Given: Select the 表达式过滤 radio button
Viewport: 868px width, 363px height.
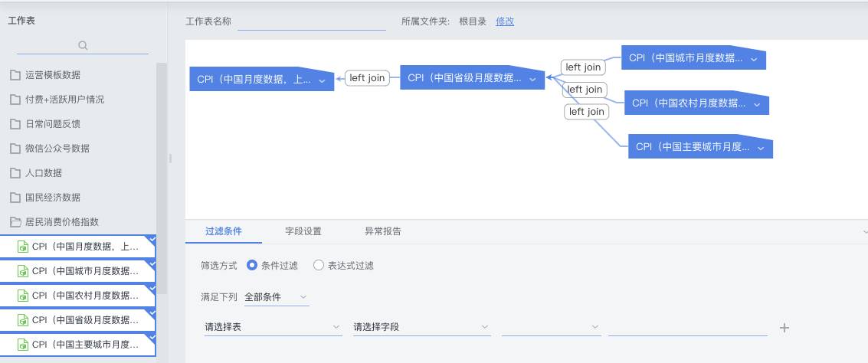Looking at the screenshot, I should [318, 266].
